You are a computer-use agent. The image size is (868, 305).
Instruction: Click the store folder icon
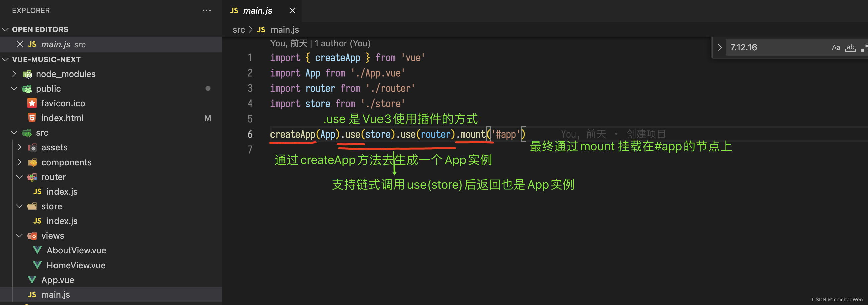(x=32, y=206)
